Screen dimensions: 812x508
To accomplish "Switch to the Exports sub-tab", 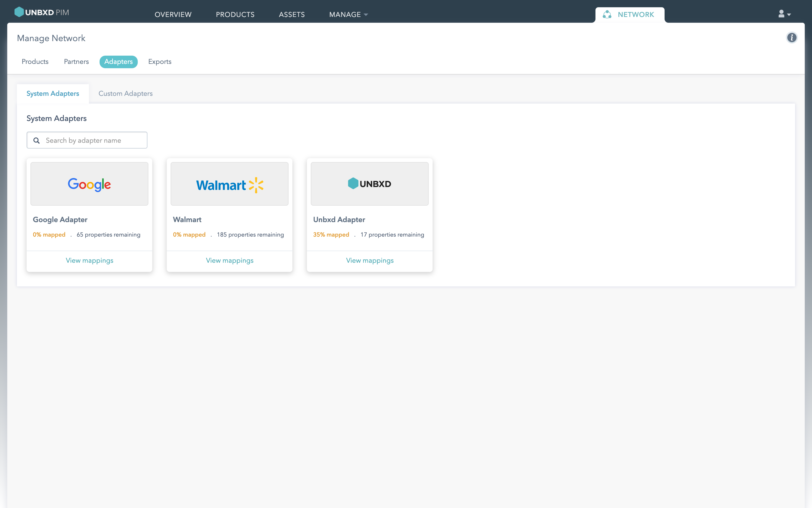I will coord(160,61).
